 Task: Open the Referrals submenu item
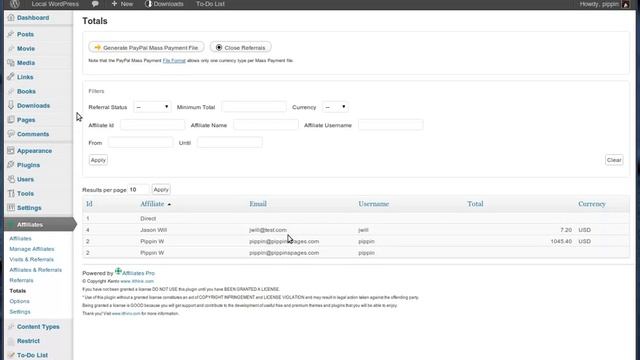click(21, 280)
